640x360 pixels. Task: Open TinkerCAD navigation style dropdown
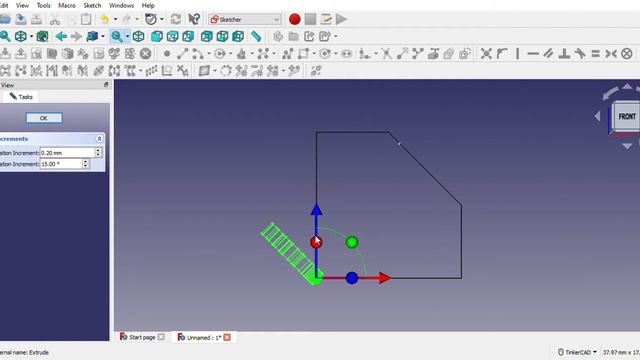(577, 352)
